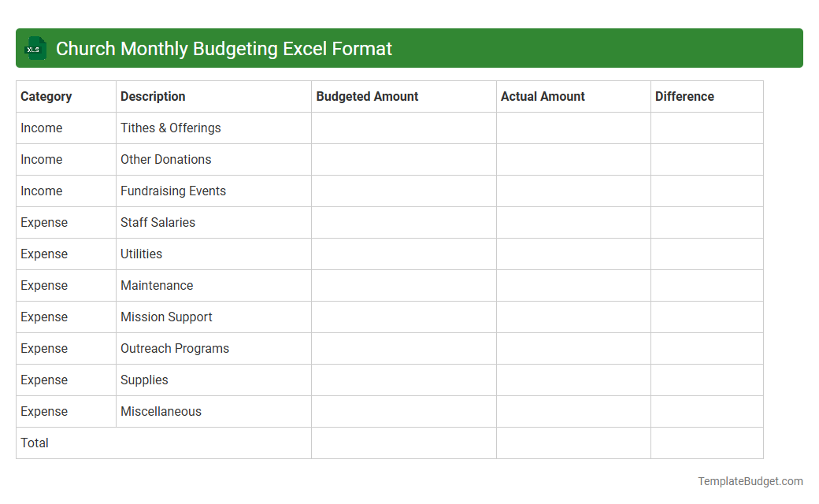Select the Other Donations cell
This screenshot has height=504, width=819.
tap(166, 159)
